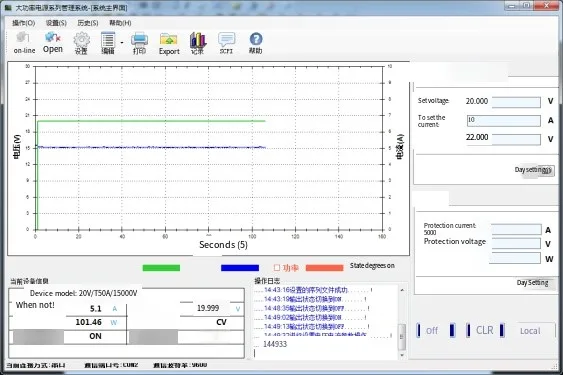Viewport: 563px width, 375px height.
Task: Expand the dropdown arrow beside edit icon
Action: click(122, 43)
